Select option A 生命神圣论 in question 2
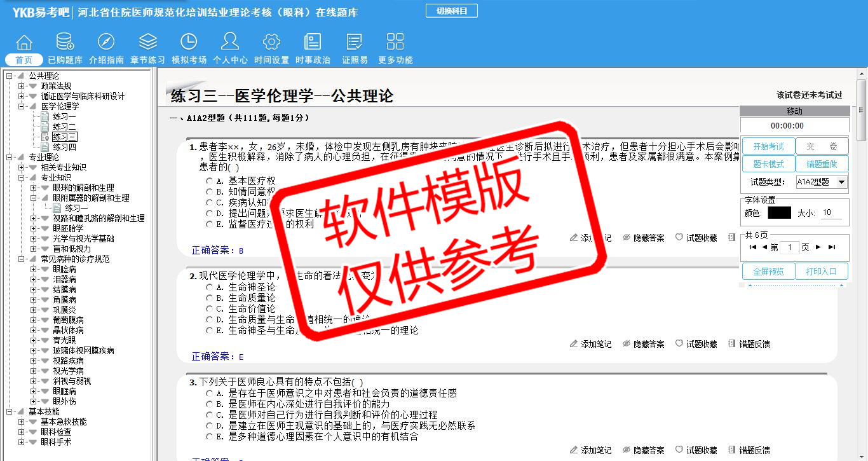Viewport: 868px width, 461px height. point(209,287)
